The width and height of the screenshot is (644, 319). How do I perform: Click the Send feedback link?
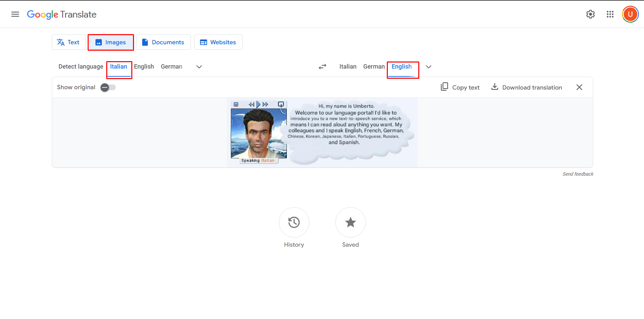point(578,174)
